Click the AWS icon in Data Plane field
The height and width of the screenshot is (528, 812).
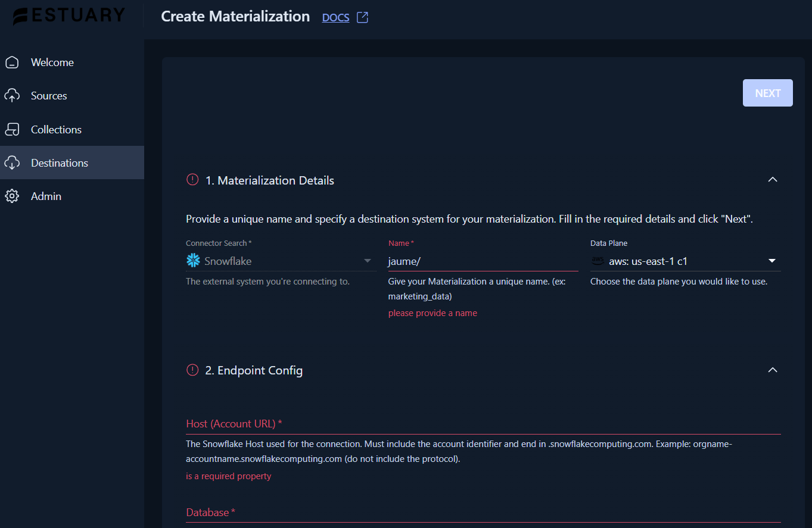[x=597, y=261]
